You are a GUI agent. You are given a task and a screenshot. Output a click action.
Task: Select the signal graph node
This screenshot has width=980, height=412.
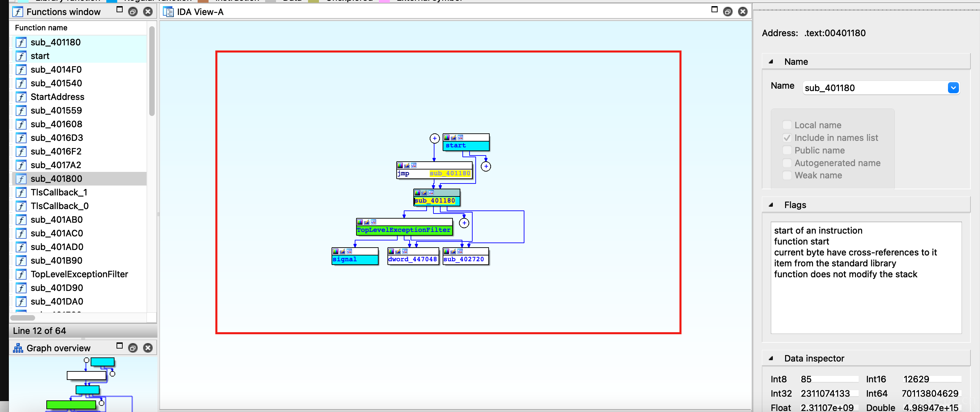tap(355, 256)
